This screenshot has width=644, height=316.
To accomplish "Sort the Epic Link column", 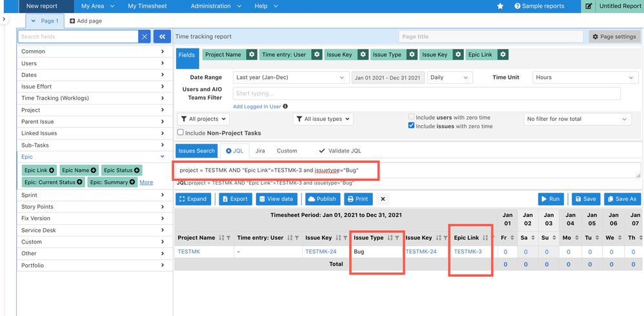I will click(485, 238).
